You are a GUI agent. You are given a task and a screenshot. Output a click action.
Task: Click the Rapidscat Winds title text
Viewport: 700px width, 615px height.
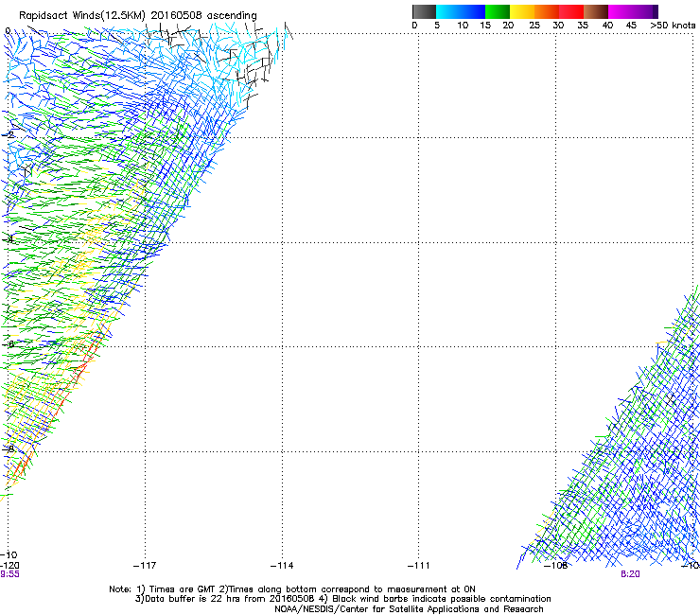click(138, 16)
